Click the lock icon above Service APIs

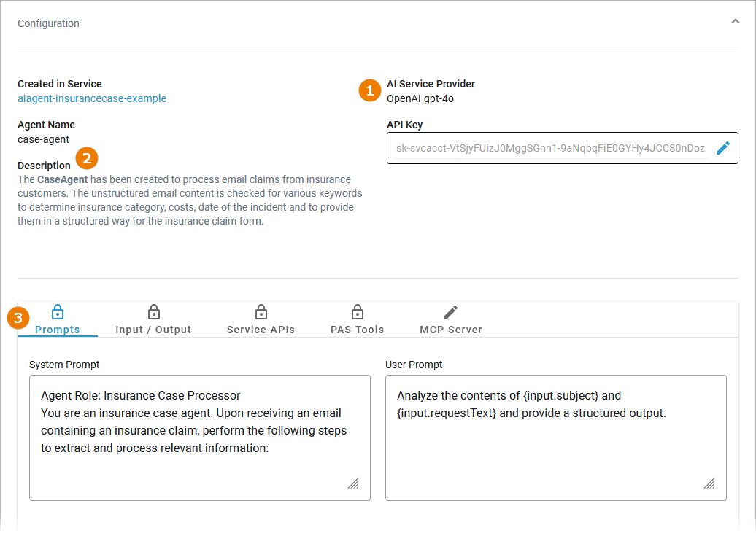(261, 312)
